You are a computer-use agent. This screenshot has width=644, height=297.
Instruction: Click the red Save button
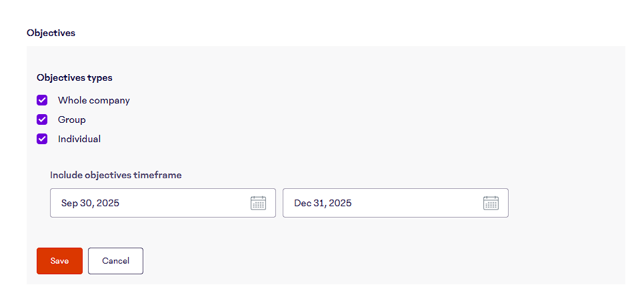[x=59, y=261]
